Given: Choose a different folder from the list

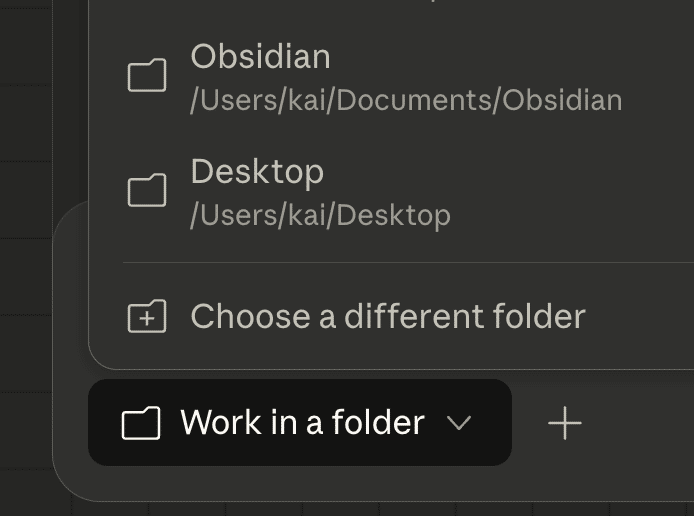Looking at the screenshot, I should coord(388,317).
